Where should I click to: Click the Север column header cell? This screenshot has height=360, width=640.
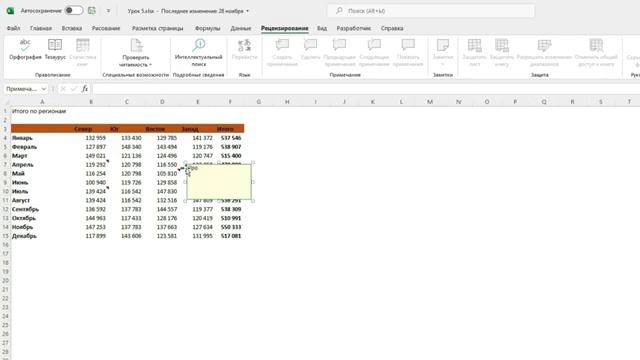(x=83, y=129)
